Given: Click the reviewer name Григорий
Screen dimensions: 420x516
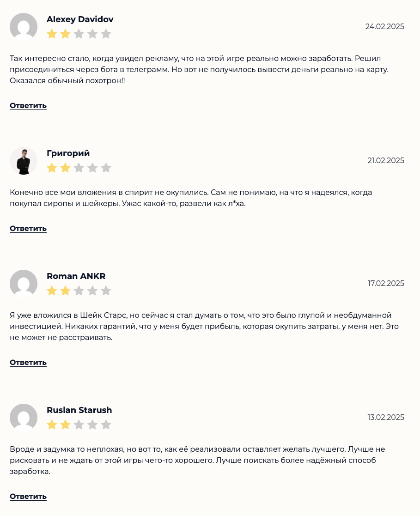Looking at the screenshot, I should click(x=68, y=153).
